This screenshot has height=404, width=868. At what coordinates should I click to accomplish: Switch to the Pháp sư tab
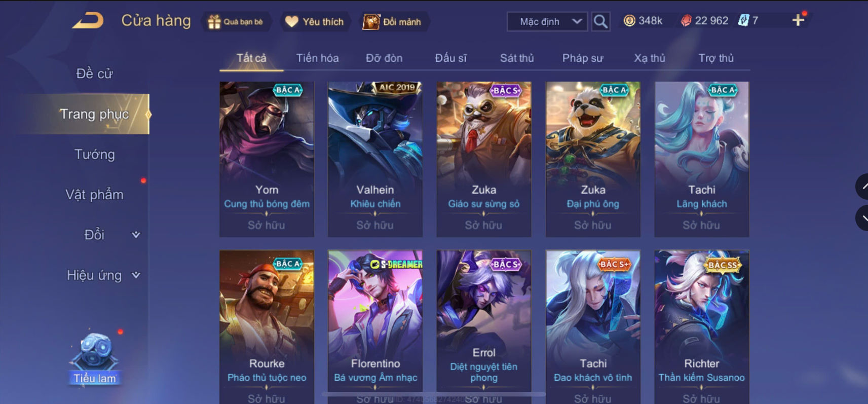click(583, 58)
